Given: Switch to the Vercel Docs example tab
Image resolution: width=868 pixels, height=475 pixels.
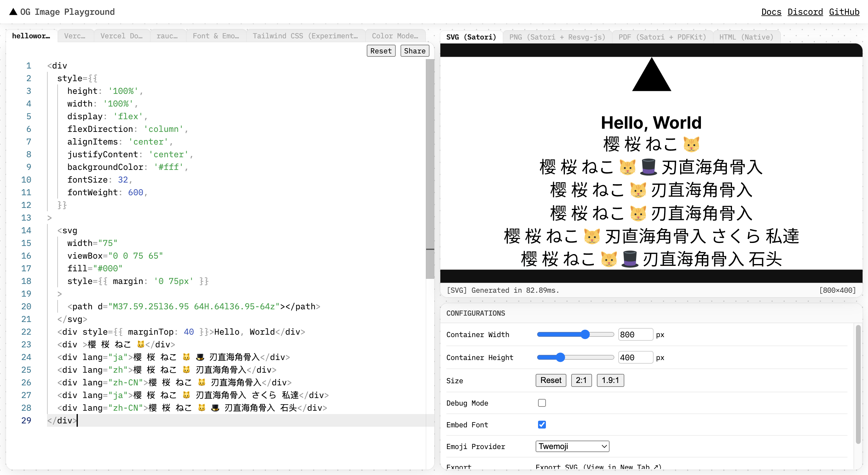Looking at the screenshot, I should [122, 36].
